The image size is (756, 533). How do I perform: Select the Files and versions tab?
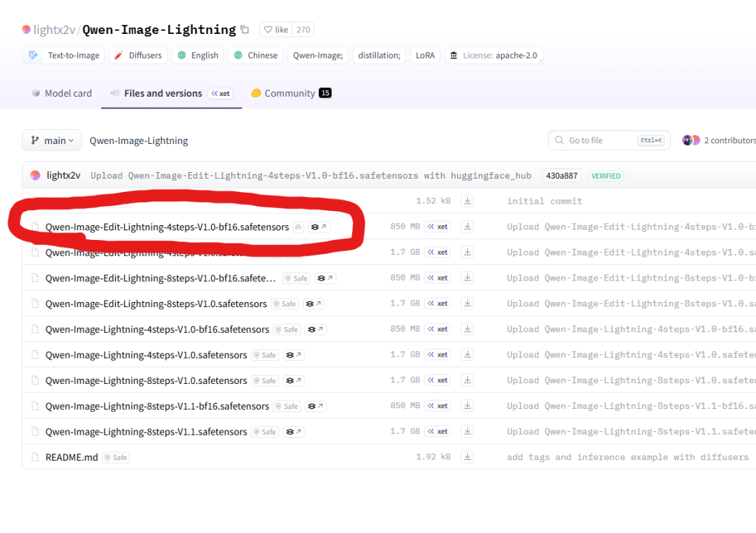point(162,94)
